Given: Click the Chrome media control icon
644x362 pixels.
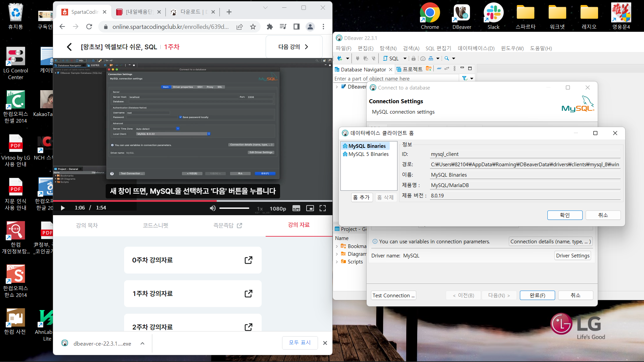Looking at the screenshot, I should coord(283,26).
